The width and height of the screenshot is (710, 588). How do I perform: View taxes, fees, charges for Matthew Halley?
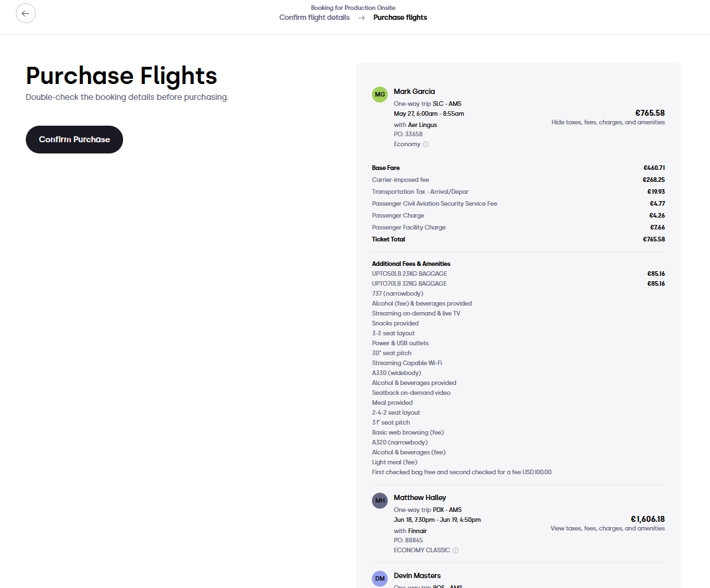[607, 528]
